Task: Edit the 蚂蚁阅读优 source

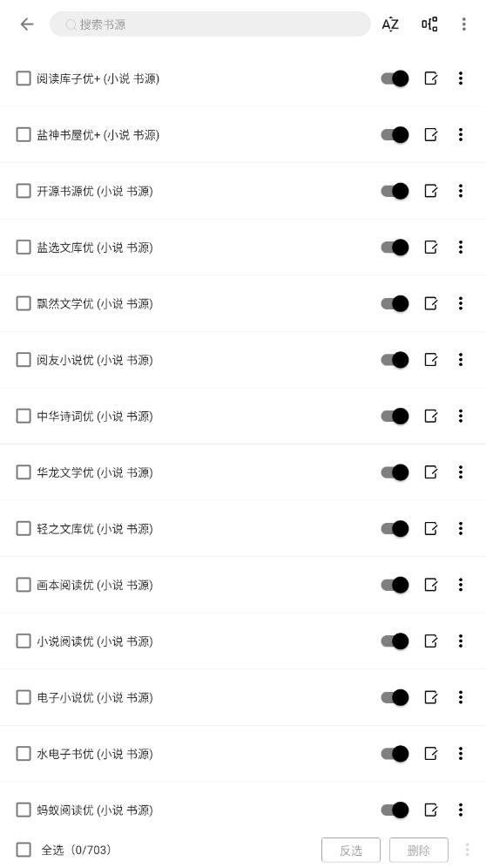Action: pos(430,810)
